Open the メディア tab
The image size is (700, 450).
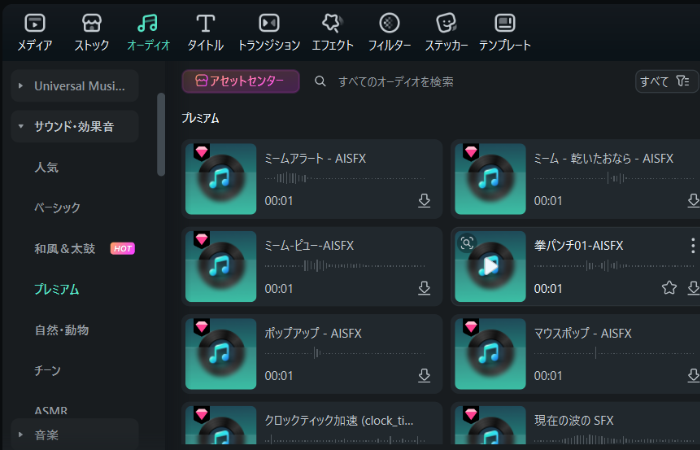click(x=35, y=32)
